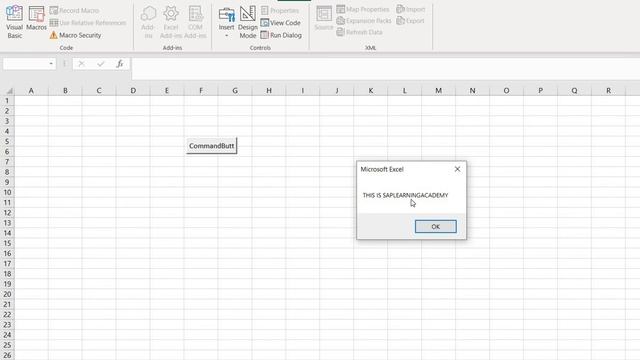
Task: Select row 10 header
Action: (7, 192)
